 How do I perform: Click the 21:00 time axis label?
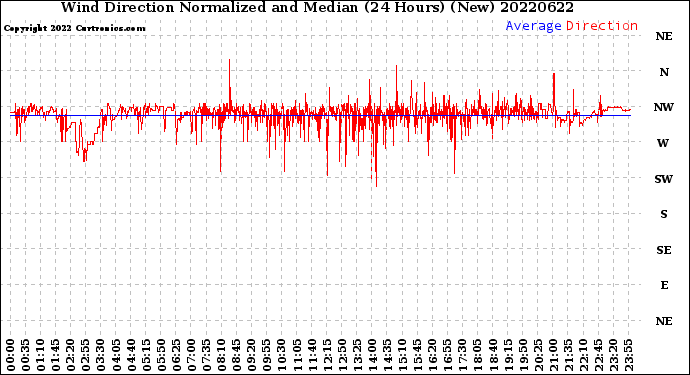553,355
